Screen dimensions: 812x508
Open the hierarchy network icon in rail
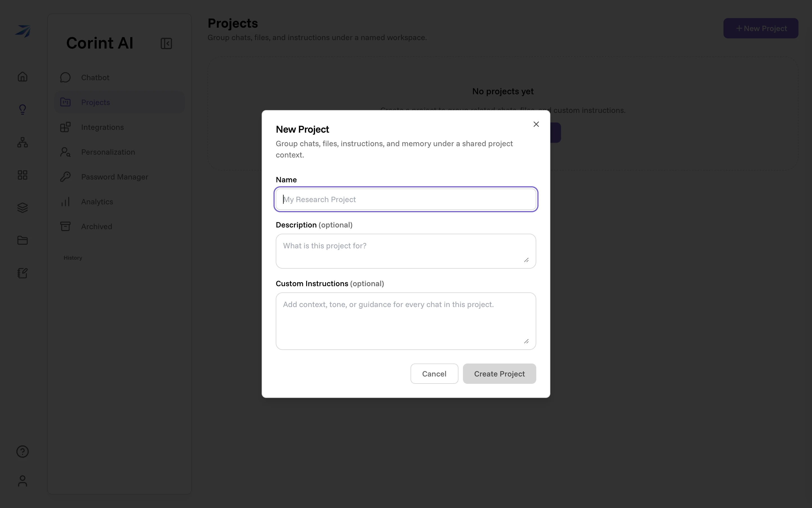[x=23, y=142]
